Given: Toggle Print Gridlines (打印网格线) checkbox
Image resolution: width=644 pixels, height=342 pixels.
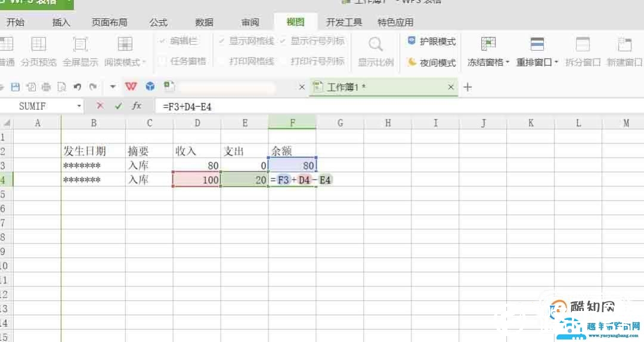Looking at the screenshot, I should click(222, 61).
